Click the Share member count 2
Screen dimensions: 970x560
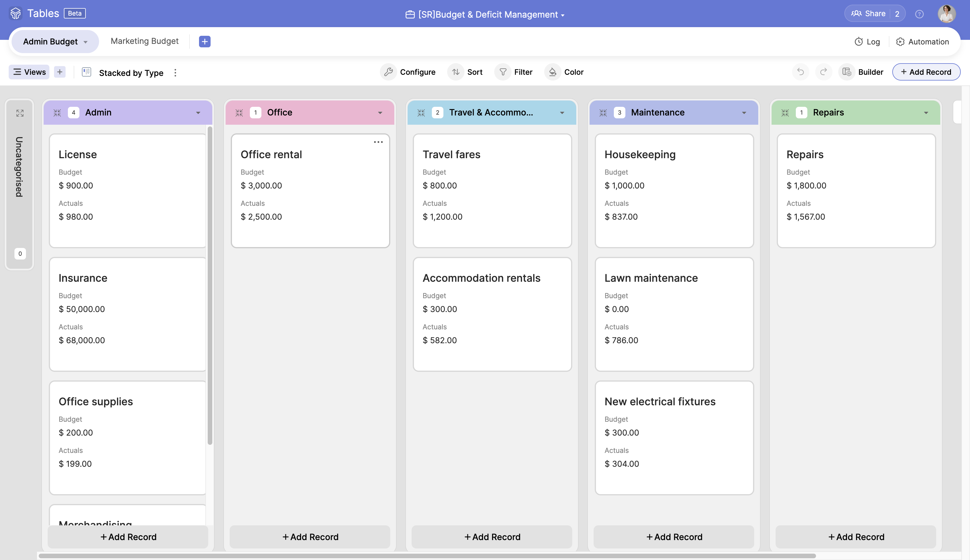[x=897, y=14]
